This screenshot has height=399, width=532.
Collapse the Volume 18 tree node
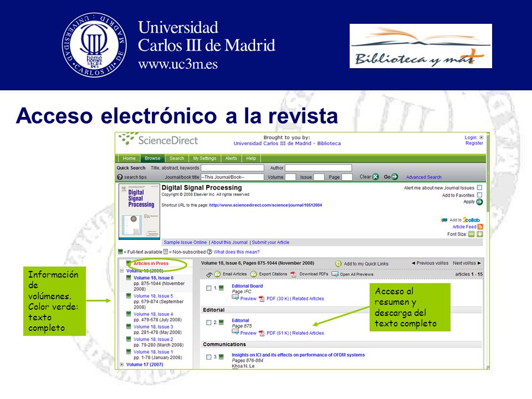point(122,271)
